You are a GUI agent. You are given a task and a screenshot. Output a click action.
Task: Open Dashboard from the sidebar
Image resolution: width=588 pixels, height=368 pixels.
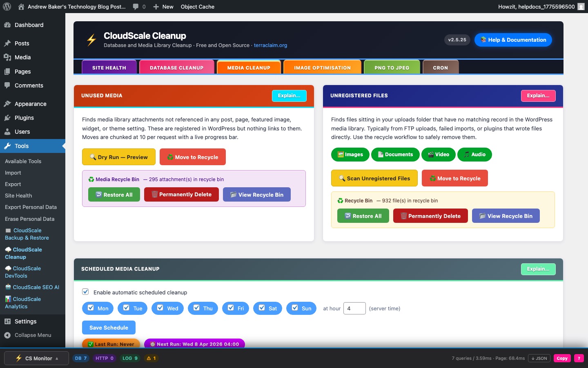29,25
